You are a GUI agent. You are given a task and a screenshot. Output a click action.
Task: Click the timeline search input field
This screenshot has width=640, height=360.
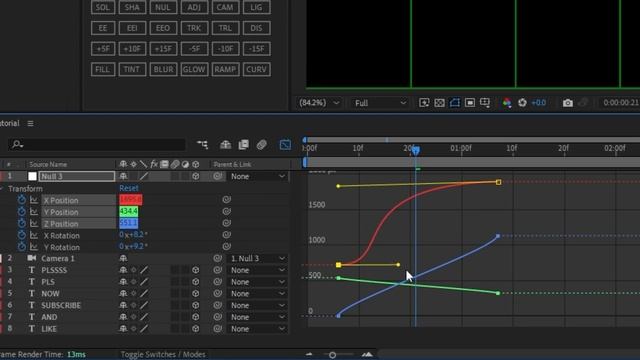pos(96,144)
